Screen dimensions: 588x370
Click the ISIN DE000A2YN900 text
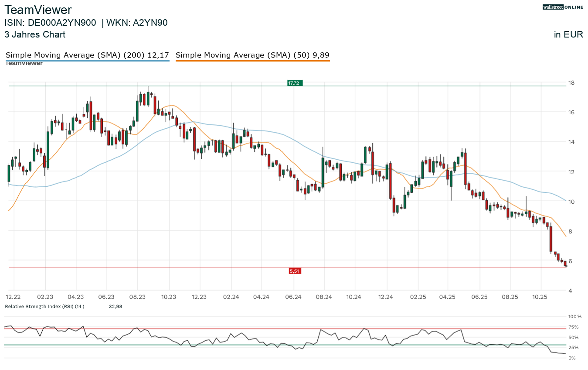pos(51,23)
